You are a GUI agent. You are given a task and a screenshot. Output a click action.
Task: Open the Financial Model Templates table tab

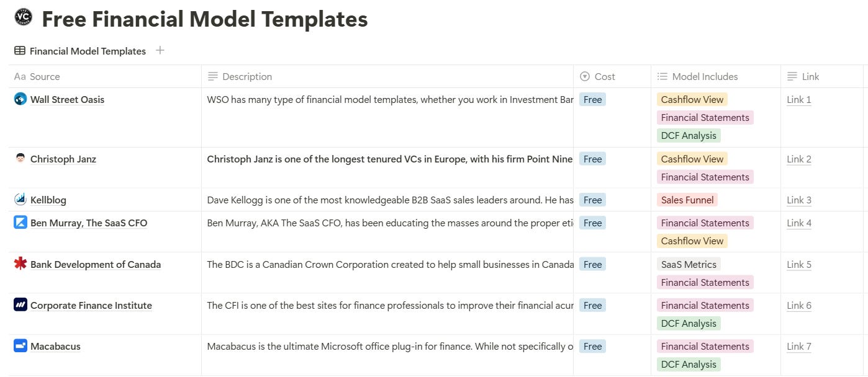(x=80, y=51)
